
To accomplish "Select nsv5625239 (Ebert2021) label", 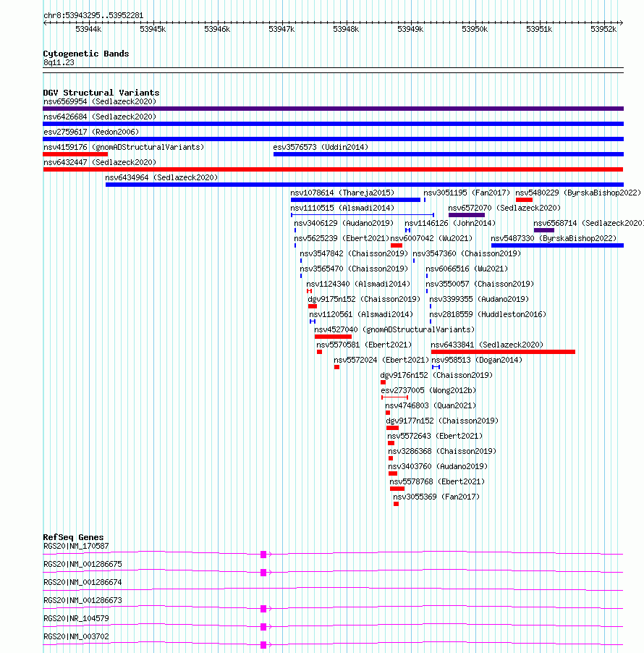I will pos(342,238).
